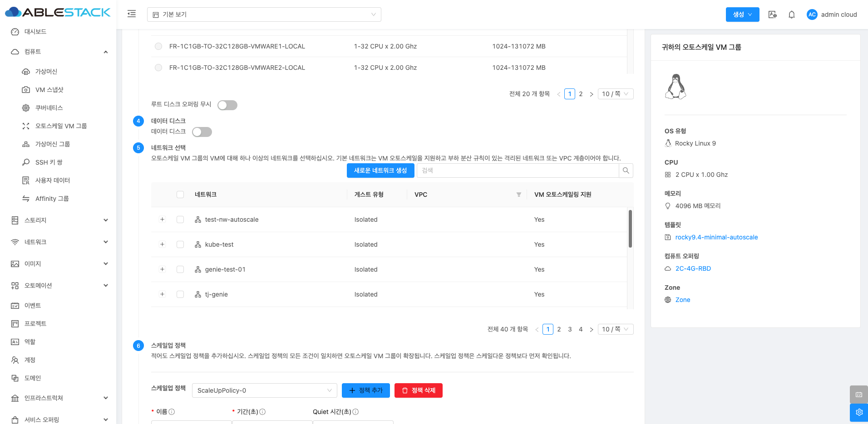Open the 기본 보기 view selector
Image resolution: width=868 pixels, height=424 pixels.
coord(264,15)
